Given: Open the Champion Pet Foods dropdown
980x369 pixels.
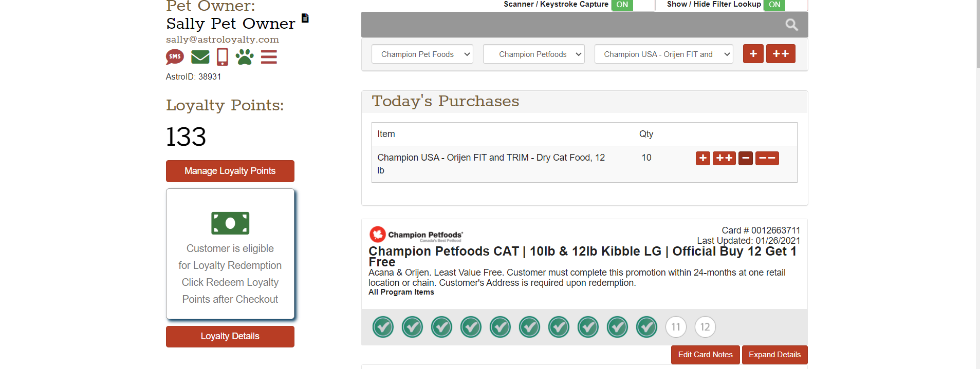Looking at the screenshot, I should pyautogui.click(x=422, y=54).
